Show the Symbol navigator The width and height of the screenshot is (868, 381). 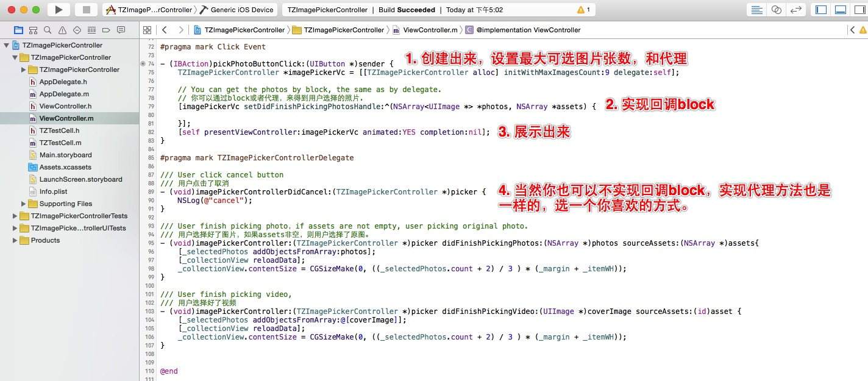point(33,30)
